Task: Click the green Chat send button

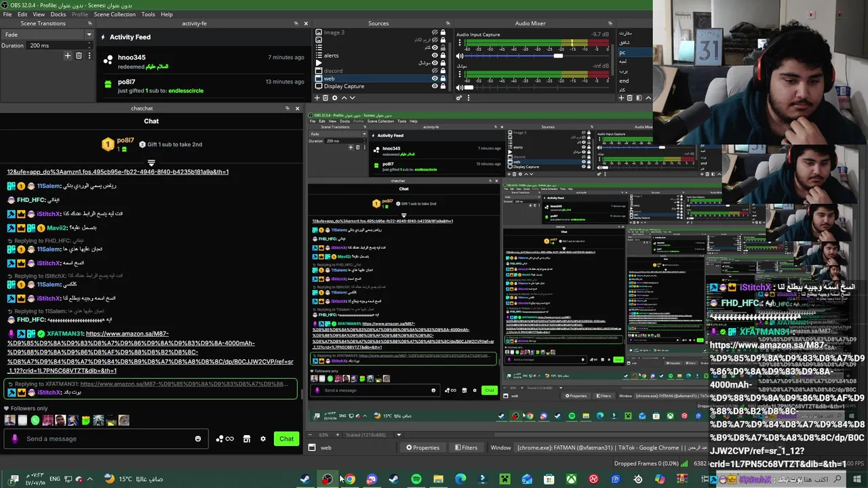Action: tap(286, 439)
